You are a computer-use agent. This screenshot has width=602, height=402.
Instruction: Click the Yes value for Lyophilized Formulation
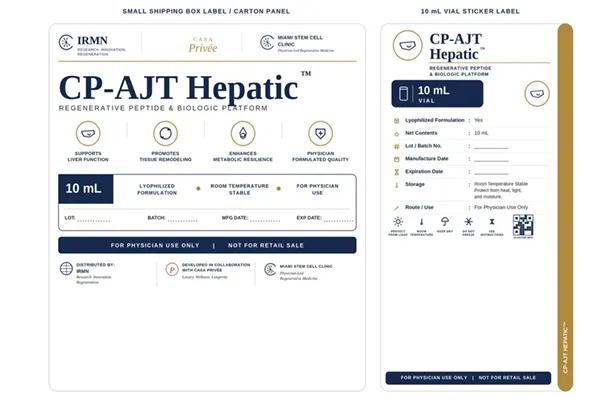(x=478, y=120)
